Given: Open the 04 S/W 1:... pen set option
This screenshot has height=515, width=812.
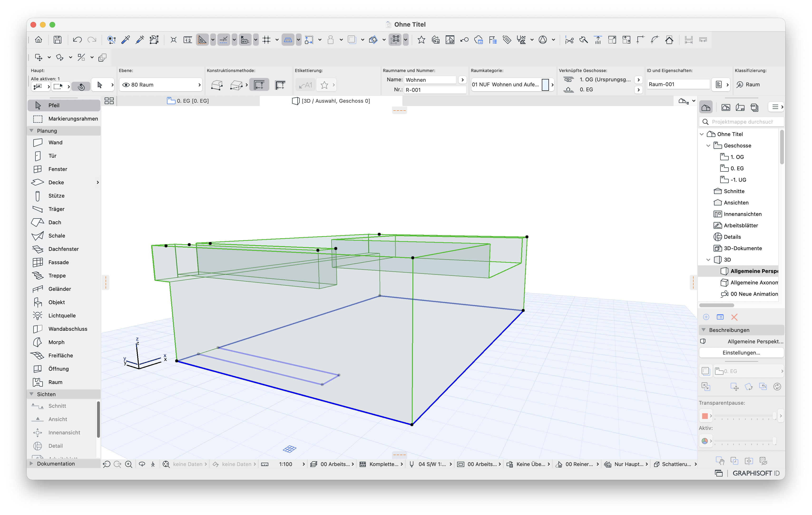Looking at the screenshot, I should click(431, 464).
